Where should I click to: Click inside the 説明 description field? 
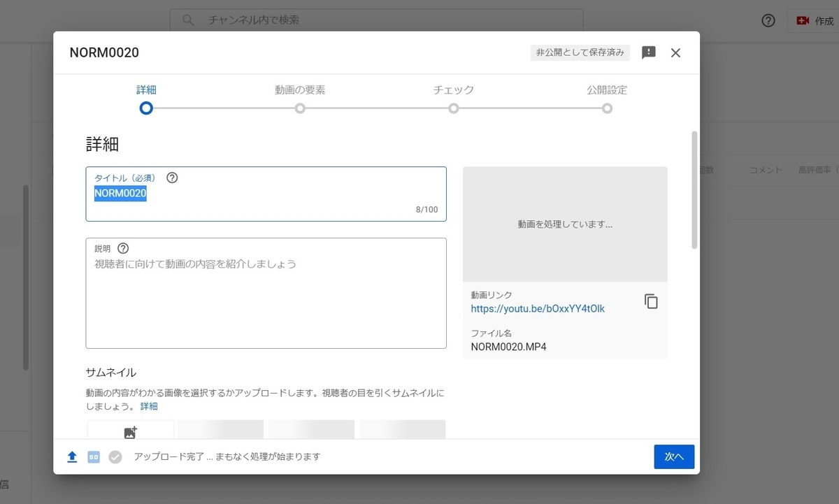[266, 294]
